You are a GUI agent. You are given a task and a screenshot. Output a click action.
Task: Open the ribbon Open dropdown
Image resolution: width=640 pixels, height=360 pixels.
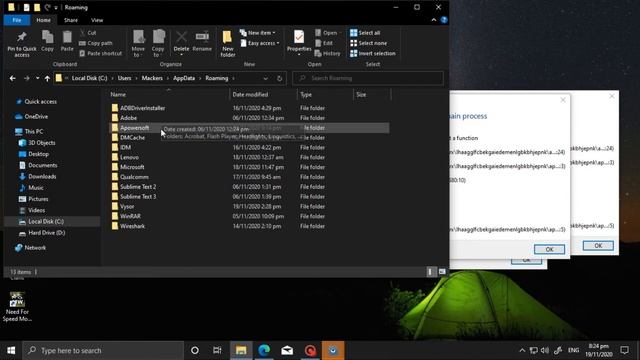pyautogui.click(x=328, y=33)
